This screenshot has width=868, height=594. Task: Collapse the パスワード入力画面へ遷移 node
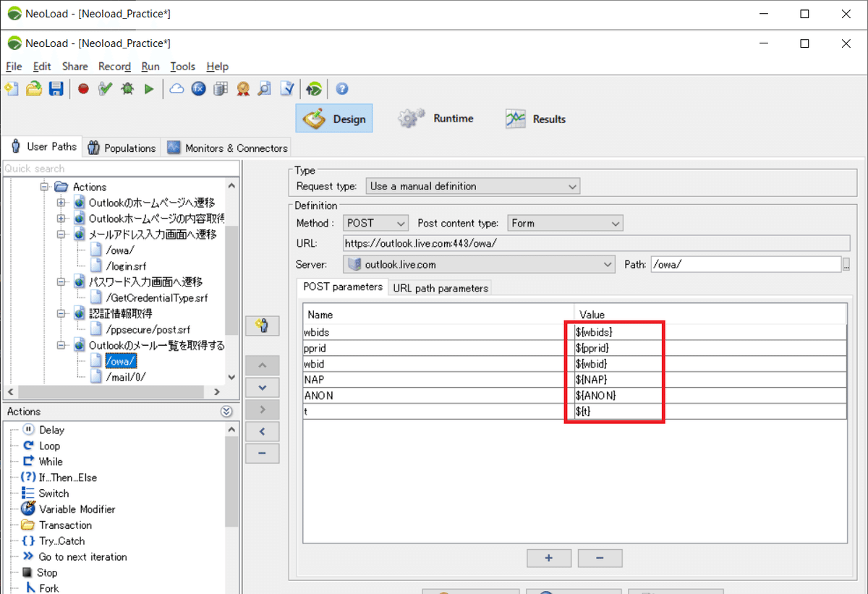pyautogui.click(x=61, y=282)
